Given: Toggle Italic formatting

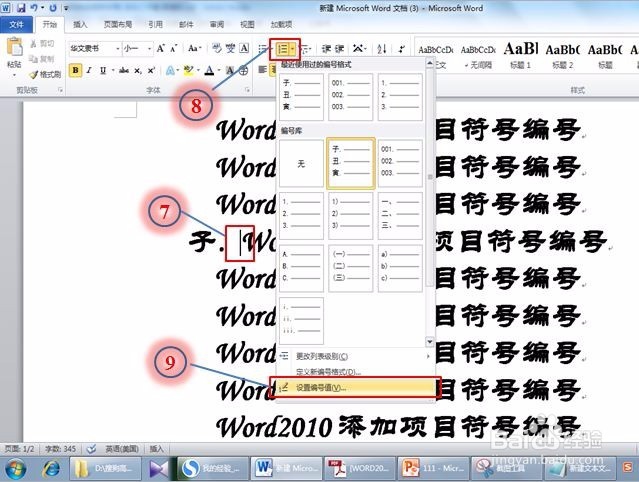Looking at the screenshot, I should pyautogui.click(x=89, y=70).
